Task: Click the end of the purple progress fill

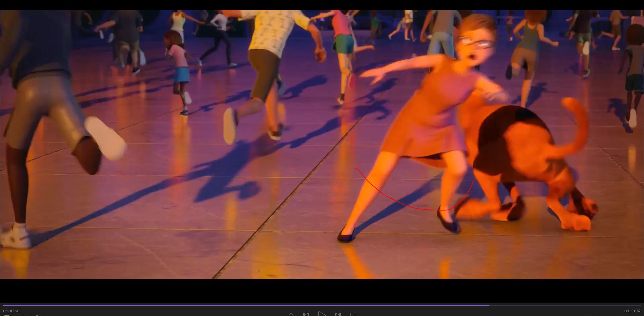Action: click(x=489, y=305)
